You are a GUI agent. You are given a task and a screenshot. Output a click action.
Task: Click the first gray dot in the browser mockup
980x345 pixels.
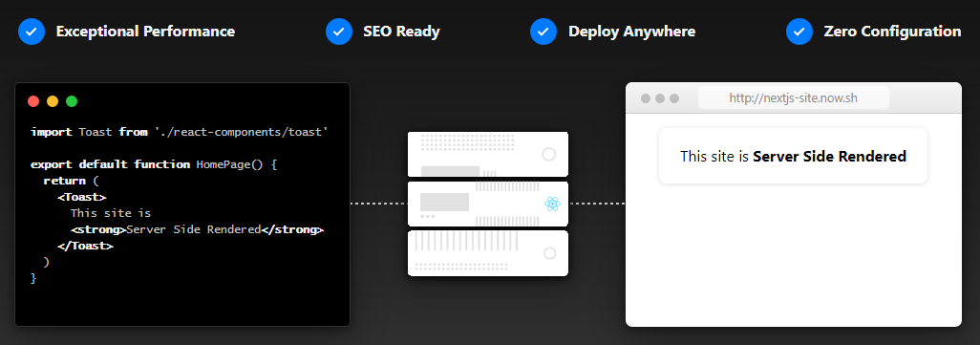click(x=646, y=98)
